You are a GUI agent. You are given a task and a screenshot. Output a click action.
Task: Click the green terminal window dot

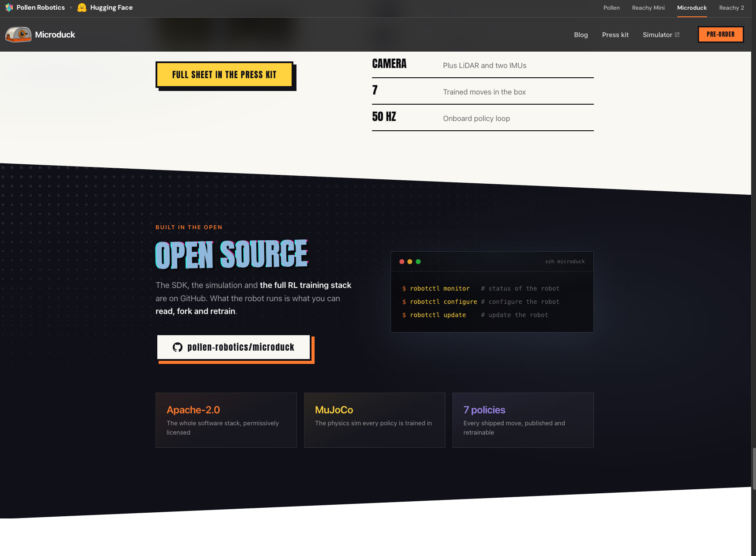[x=418, y=261]
